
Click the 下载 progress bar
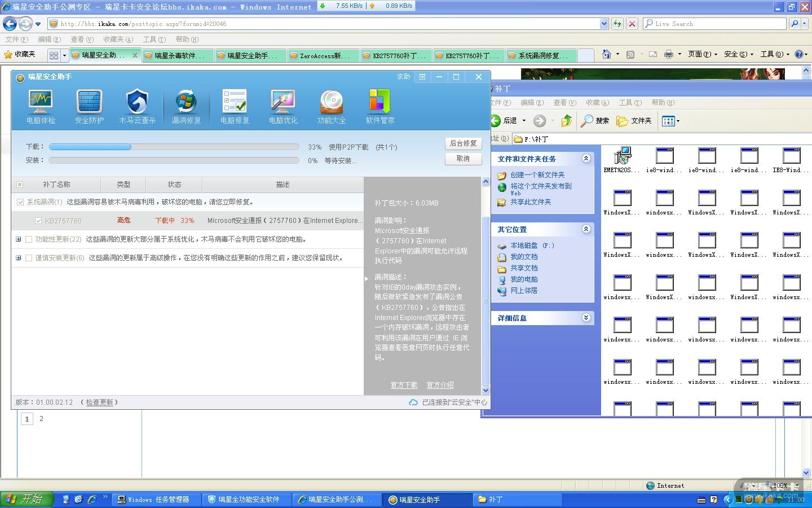pyautogui.click(x=174, y=147)
